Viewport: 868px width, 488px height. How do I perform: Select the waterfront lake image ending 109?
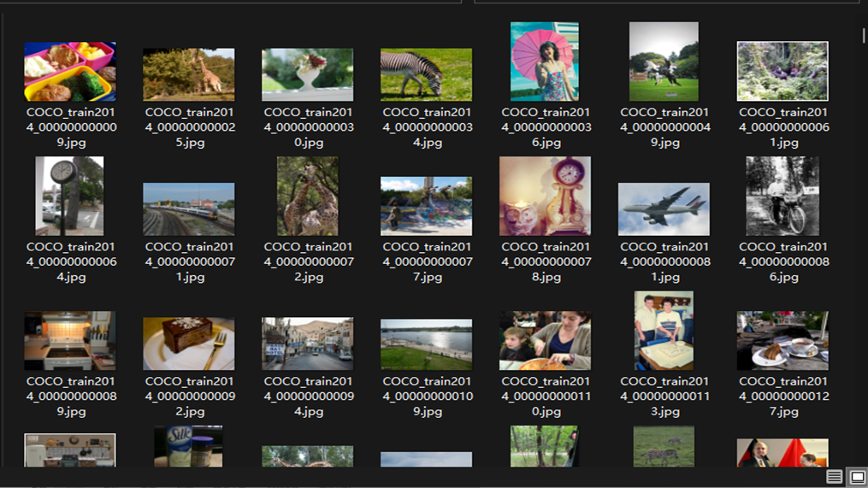tap(426, 344)
